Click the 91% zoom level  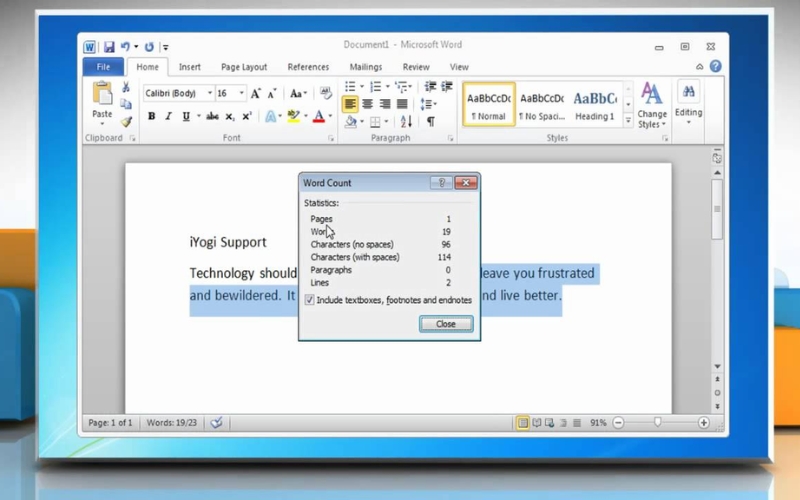click(x=598, y=422)
